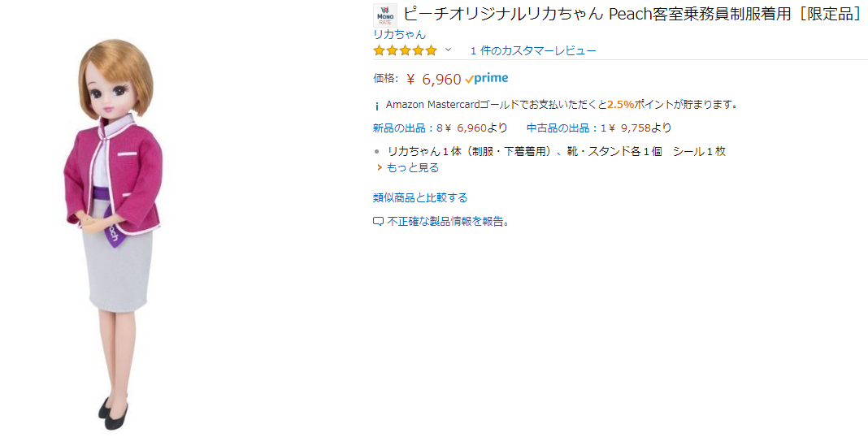
Task: Click the Licca-chan doll product image
Action: coord(115,236)
